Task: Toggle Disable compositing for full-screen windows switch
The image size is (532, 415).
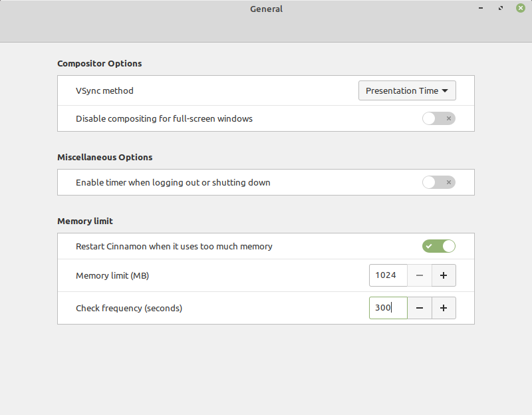Action: tap(438, 118)
